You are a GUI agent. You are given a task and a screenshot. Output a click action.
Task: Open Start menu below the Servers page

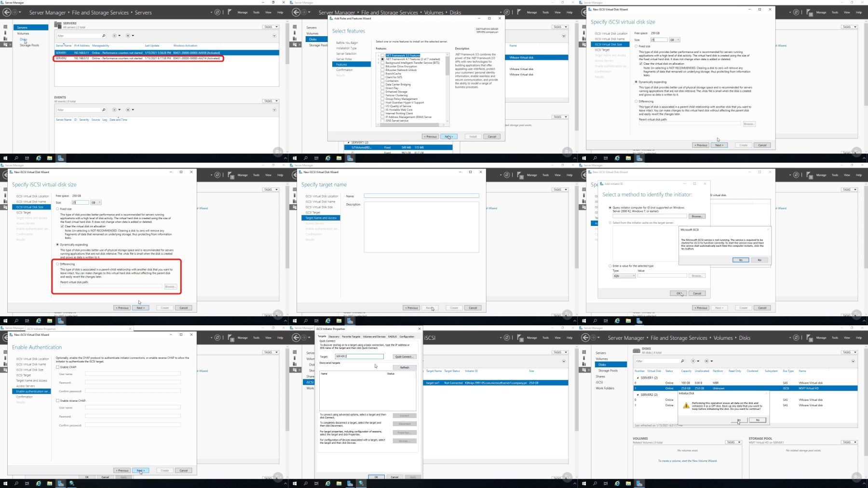click(5, 158)
